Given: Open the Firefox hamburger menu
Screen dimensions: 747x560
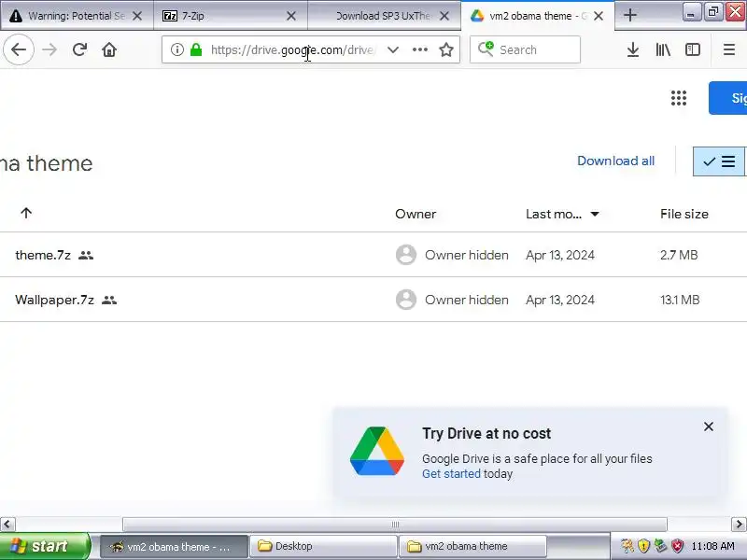Looking at the screenshot, I should point(729,49).
